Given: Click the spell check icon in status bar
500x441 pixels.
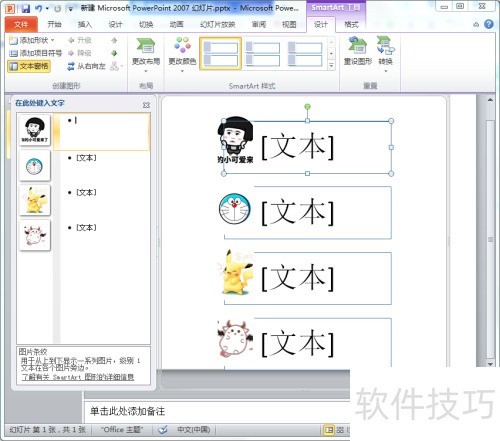Looking at the screenshot, I should 162,430.
